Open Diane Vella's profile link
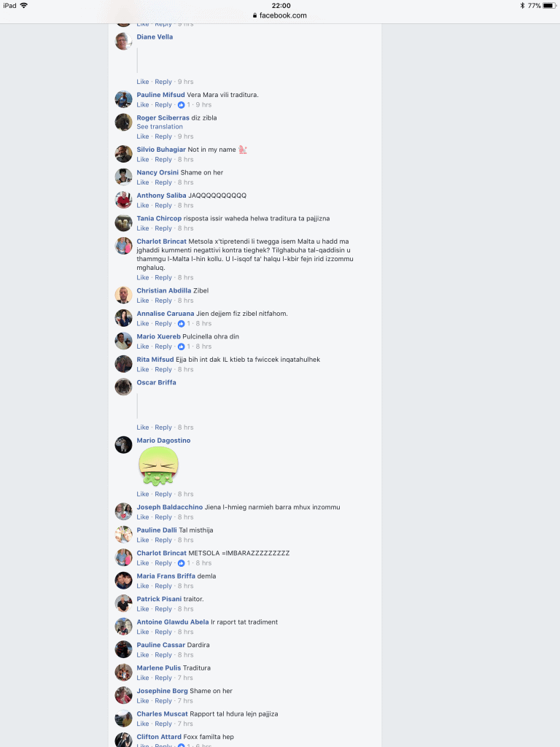 coord(155,36)
